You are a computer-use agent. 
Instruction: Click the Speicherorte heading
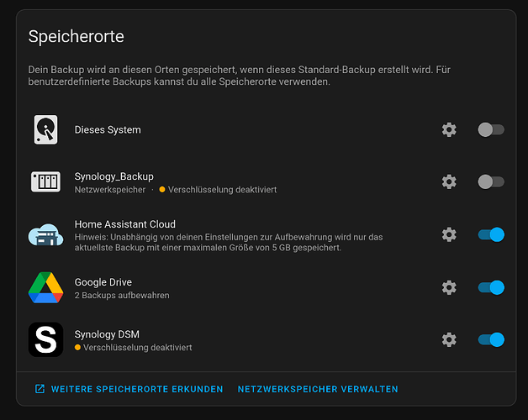click(x=77, y=36)
